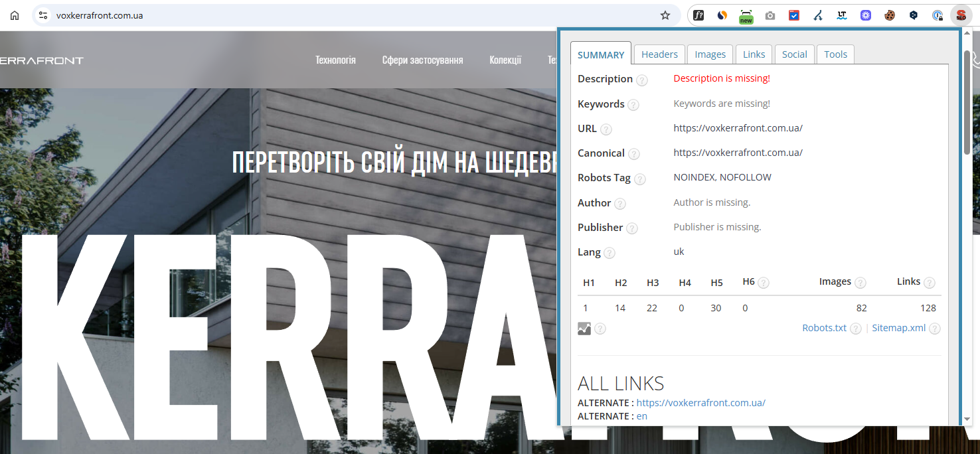Open Сфери застосування in site navigation
Viewport: 980px width, 454px height.
pos(422,60)
